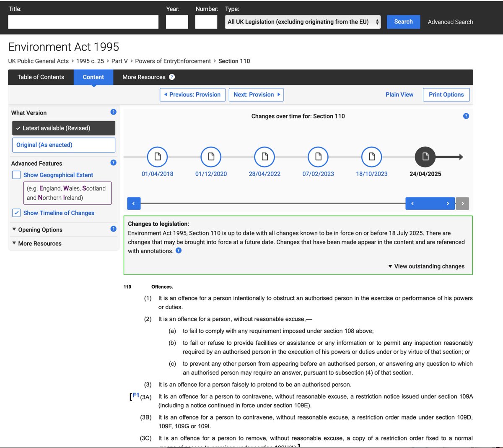Open Print Options
Screen dimensions: 503x448
click(x=446, y=95)
